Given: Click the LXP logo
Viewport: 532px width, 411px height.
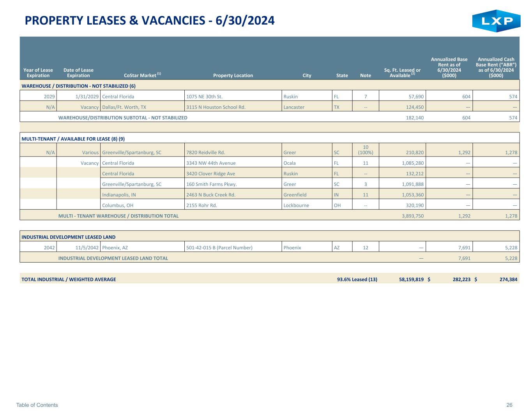Looking at the screenshot, I should point(496,21).
